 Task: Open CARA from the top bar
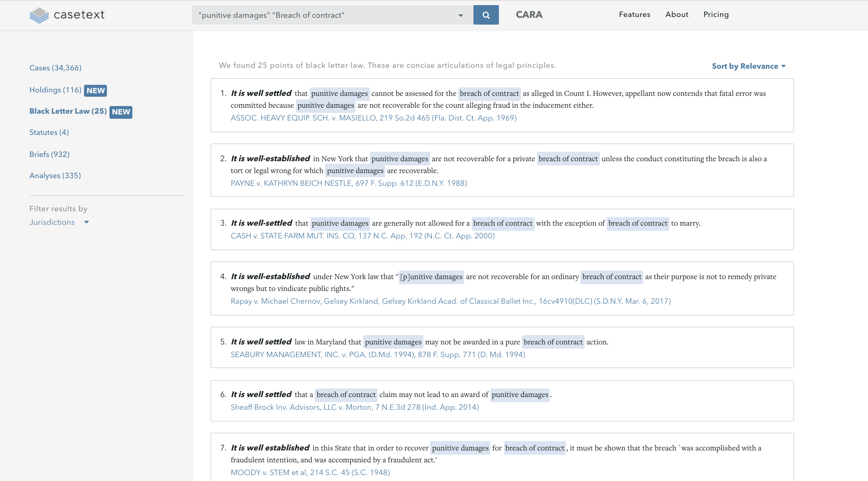click(529, 15)
